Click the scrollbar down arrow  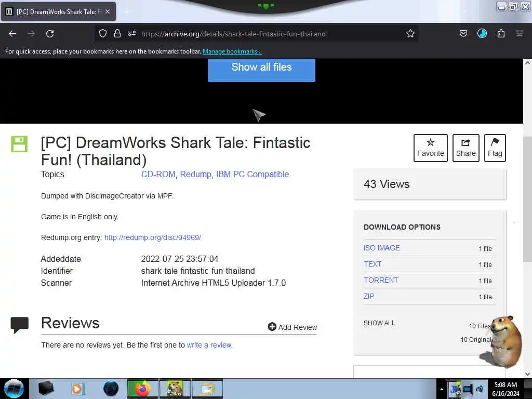click(x=527, y=374)
